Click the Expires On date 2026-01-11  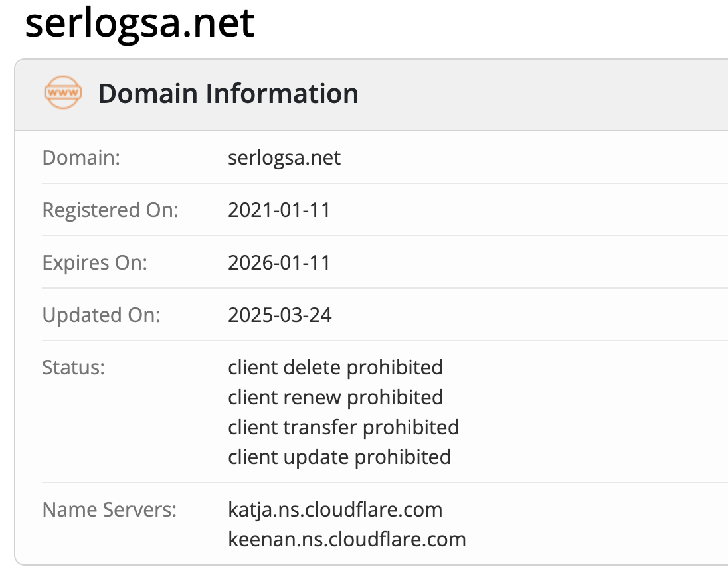(x=279, y=263)
